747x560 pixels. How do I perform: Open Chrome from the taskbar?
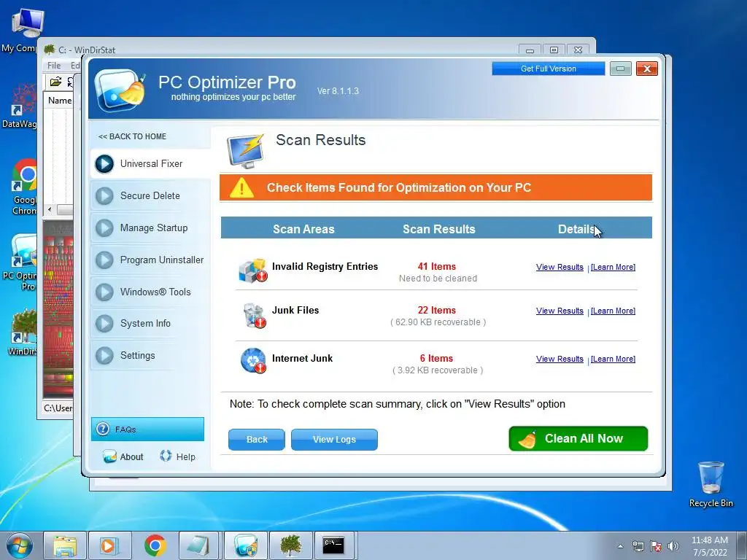tap(155, 545)
